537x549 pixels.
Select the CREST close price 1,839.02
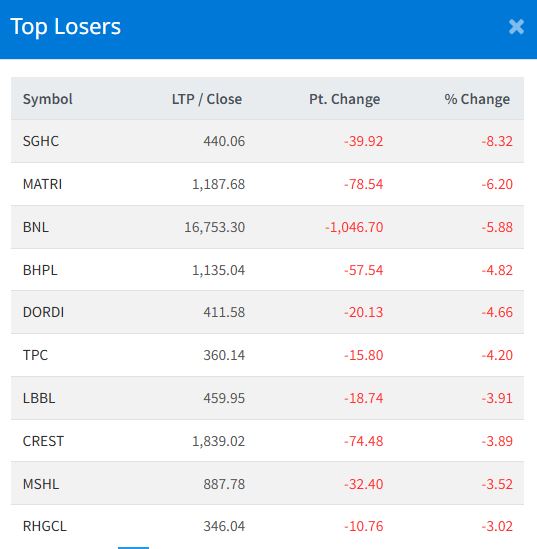(x=218, y=441)
